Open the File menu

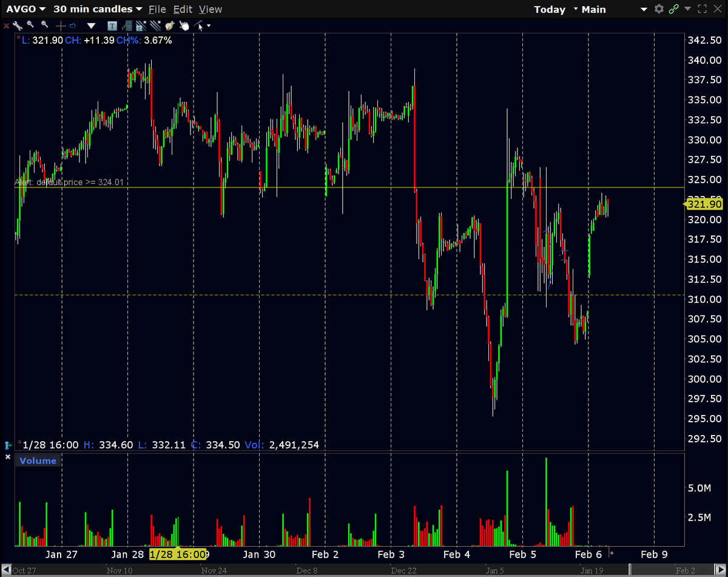157,9
